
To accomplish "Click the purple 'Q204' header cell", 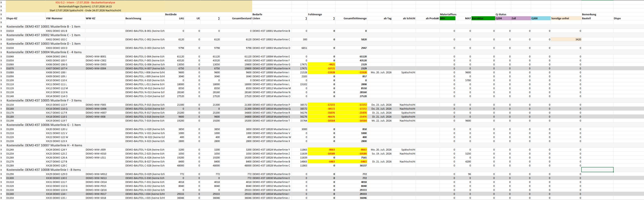I will (503, 18).
